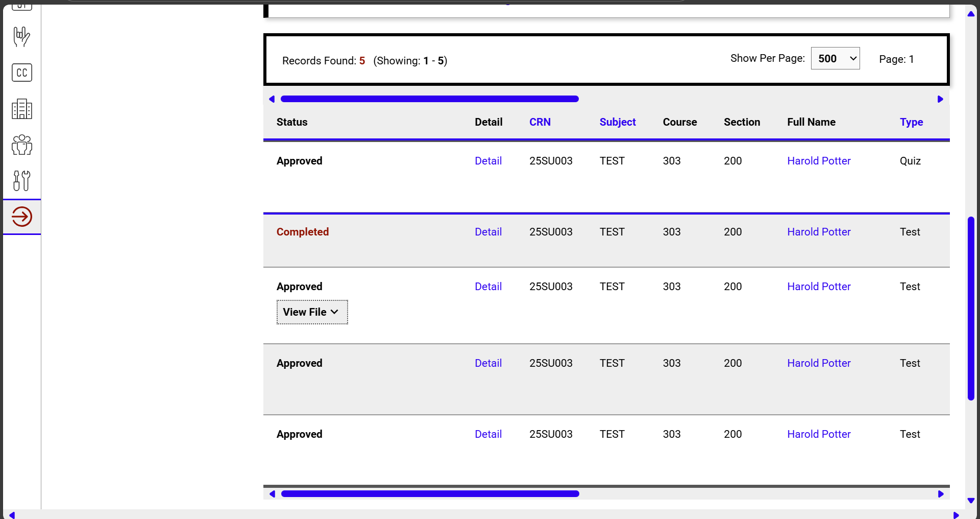Click Harold Potter in the last Approved row
Image resolution: width=980 pixels, height=519 pixels.
click(819, 434)
